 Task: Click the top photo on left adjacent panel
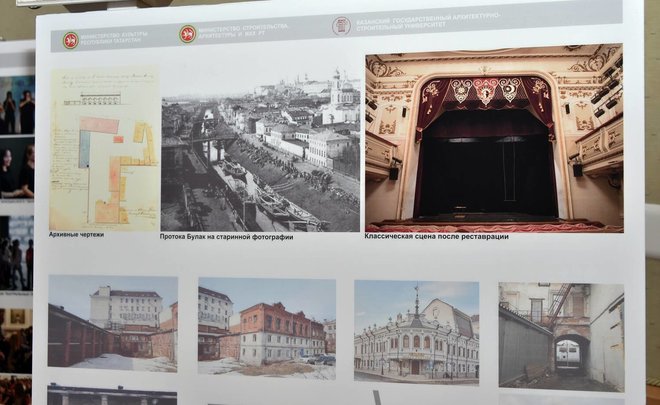(x=17, y=105)
